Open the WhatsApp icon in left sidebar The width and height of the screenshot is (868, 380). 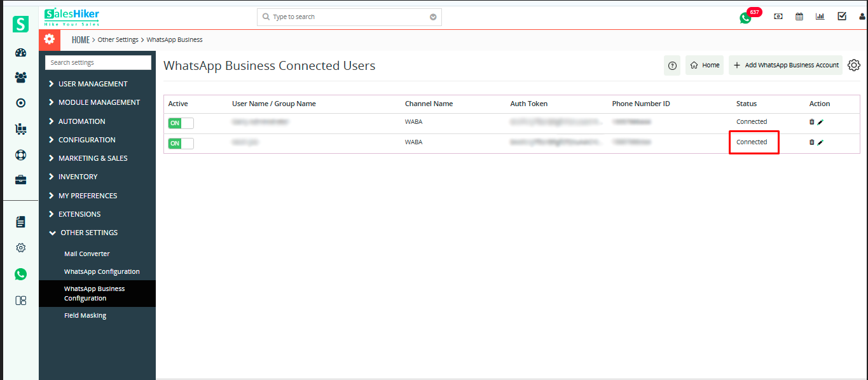point(20,274)
